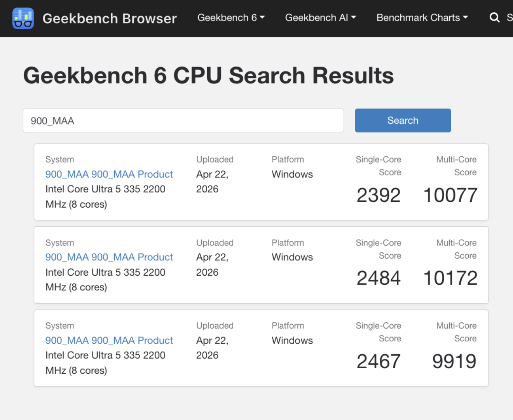This screenshot has height=420, width=513.
Task: Open the third 900_MAA Product result link
Action: pyautogui.click(x=109, y=340)
